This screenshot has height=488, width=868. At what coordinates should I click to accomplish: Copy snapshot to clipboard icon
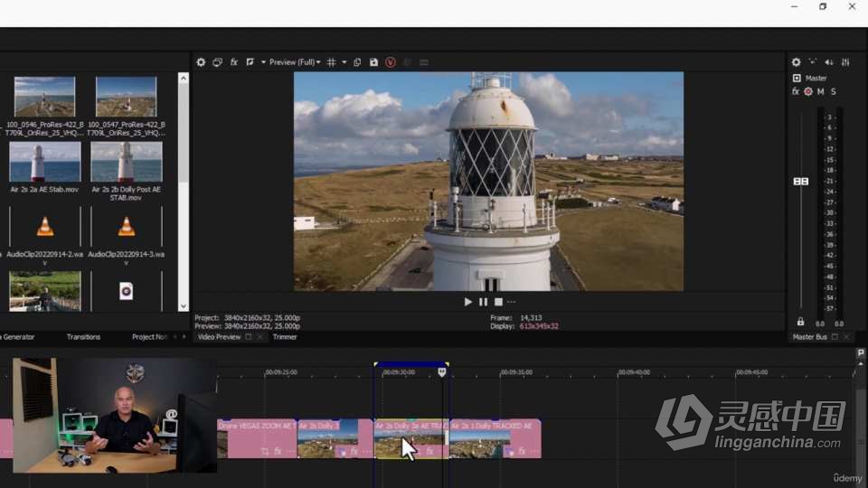(358, 62)
